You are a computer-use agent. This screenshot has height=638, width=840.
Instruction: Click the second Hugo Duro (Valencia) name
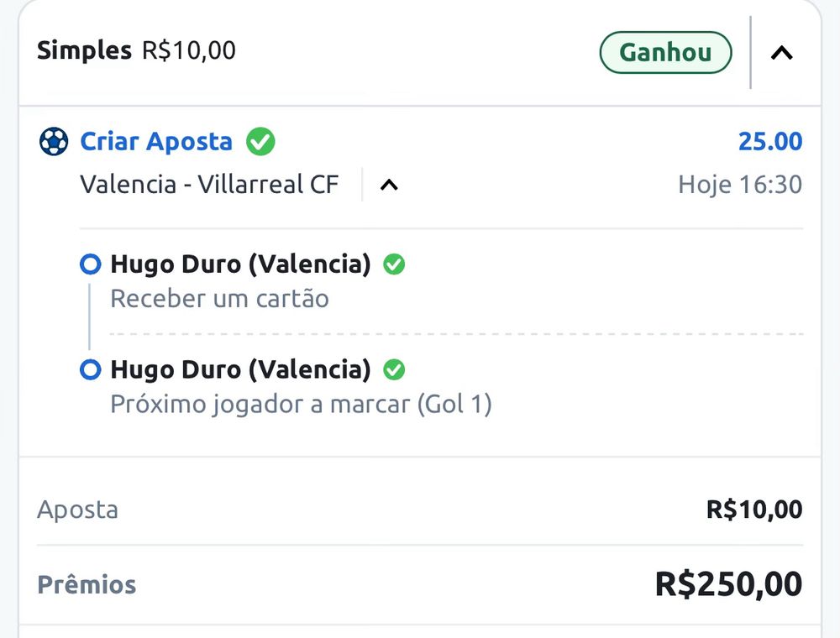240,369
